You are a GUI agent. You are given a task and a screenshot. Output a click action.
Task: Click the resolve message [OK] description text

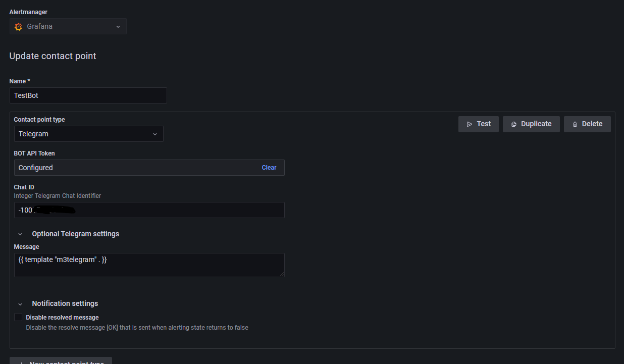pos(137,328)
